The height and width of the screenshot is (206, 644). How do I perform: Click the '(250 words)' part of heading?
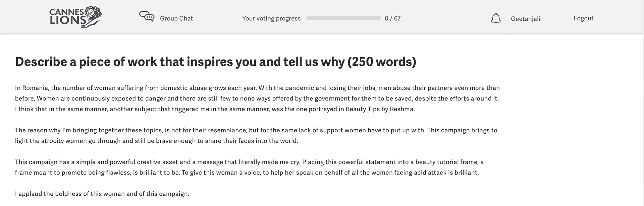(382, 62)
